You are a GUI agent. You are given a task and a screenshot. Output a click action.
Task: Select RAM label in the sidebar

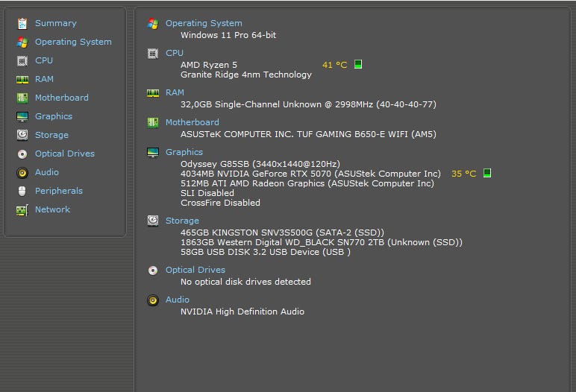pyautogui.click(x=44, y=79)
